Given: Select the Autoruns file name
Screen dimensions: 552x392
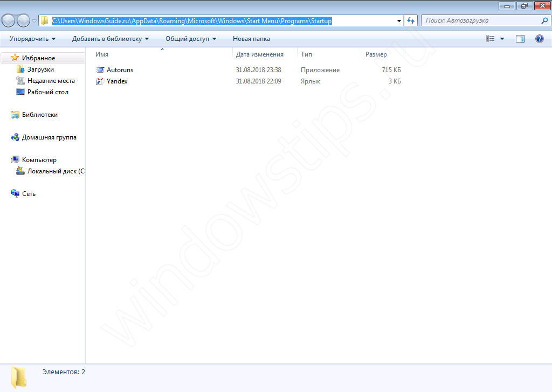Looking at the screenshot, I should coord(120,70).
